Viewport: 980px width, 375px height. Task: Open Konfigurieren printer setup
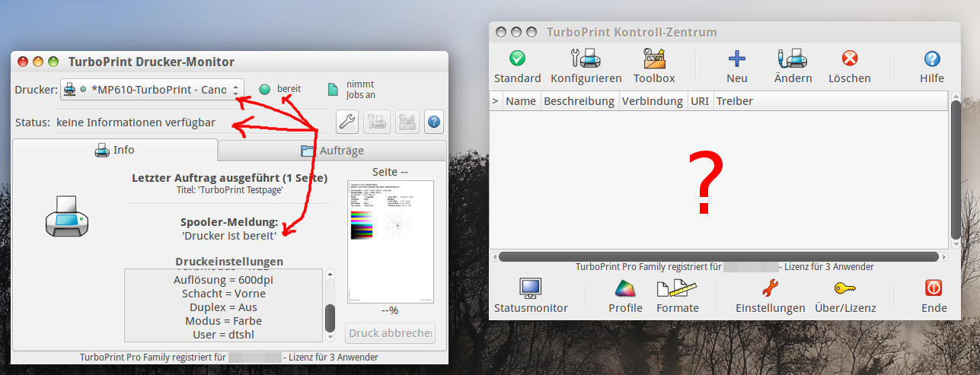(586, 59)
